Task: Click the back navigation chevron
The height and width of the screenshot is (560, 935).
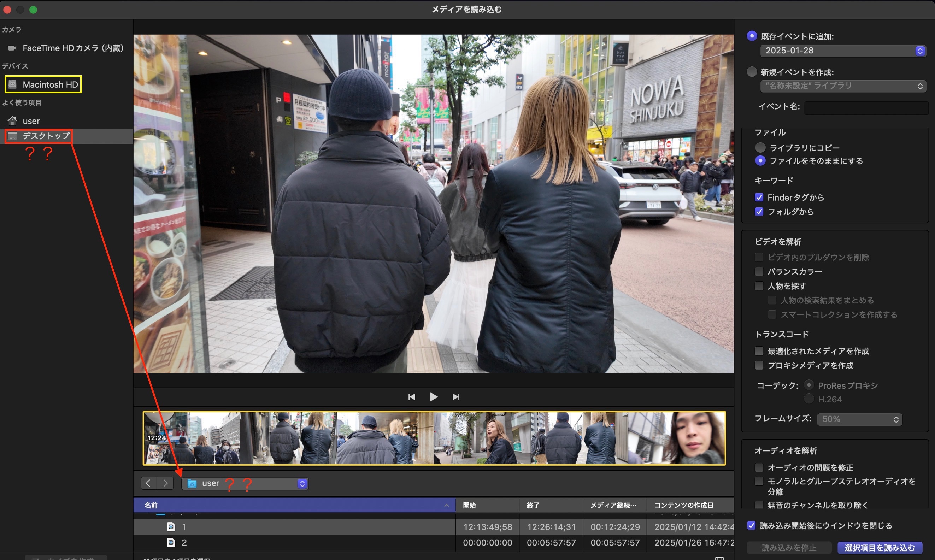Action: point(149,483)
